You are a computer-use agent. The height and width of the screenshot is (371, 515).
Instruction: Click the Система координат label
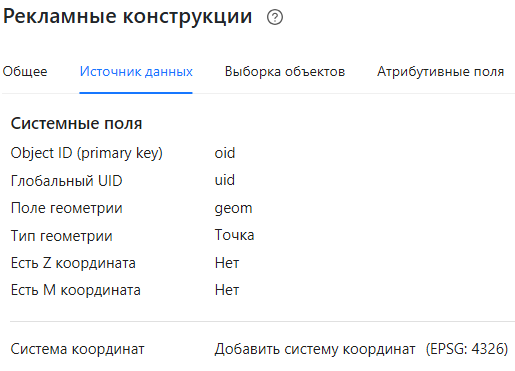coord(78,349)
